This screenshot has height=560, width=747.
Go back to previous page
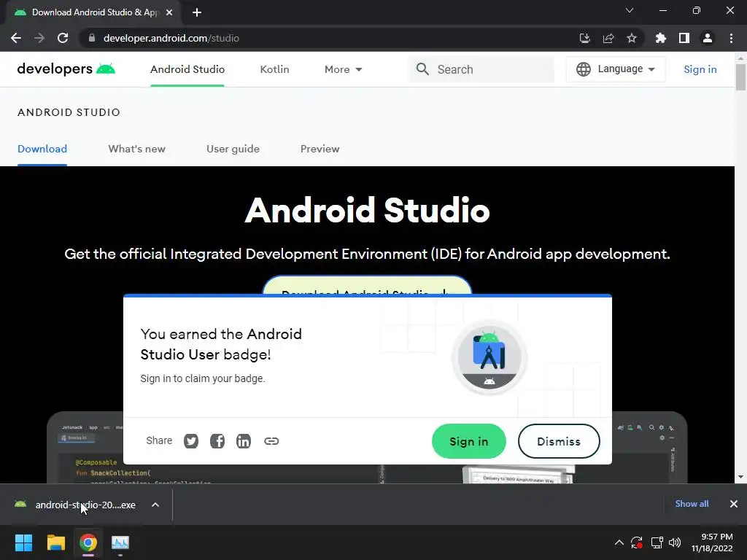[16, 38]
